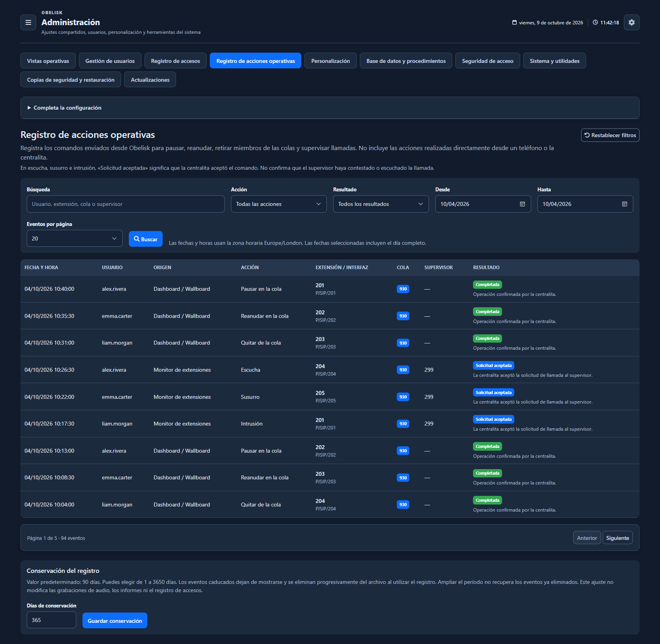Open the hamburger navigation menu
This screenshot has width=660, height=644.
[x=28, y=22]
